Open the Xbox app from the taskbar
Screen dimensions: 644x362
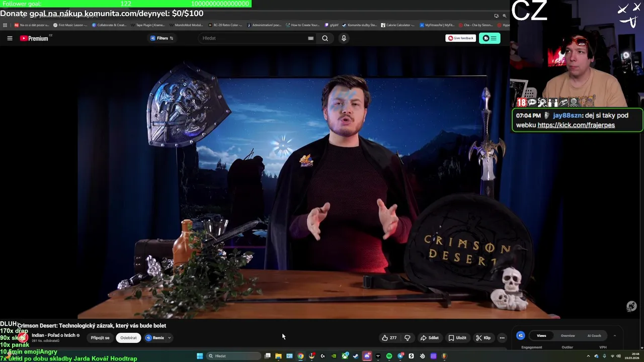tap(345, 356)
